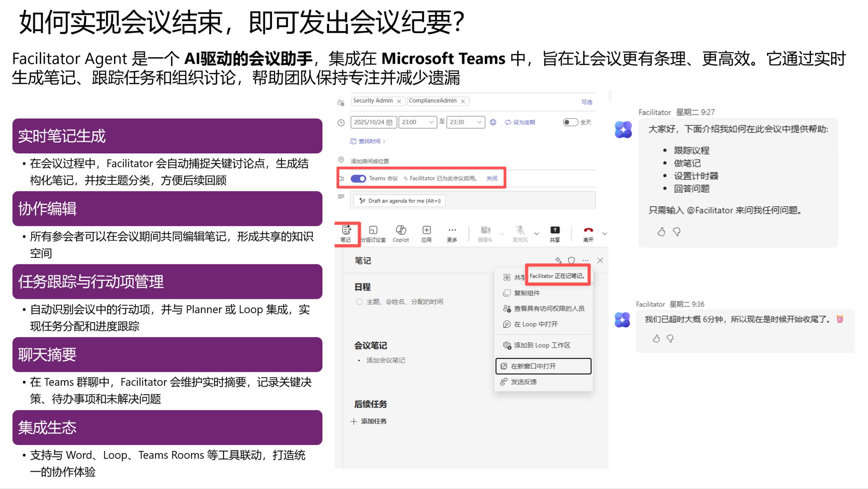Enable the 全天 all-day toggle

point(570,122)
